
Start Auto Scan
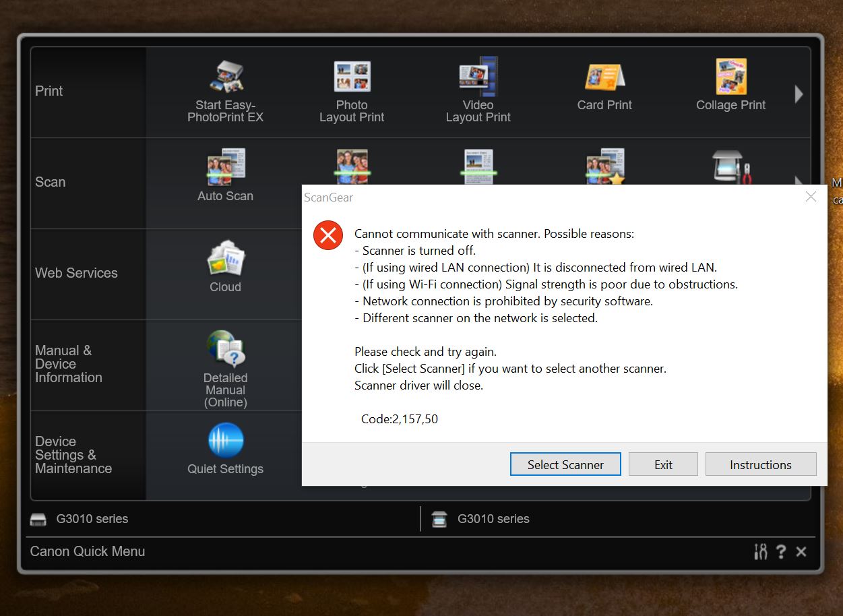point(225,175)
